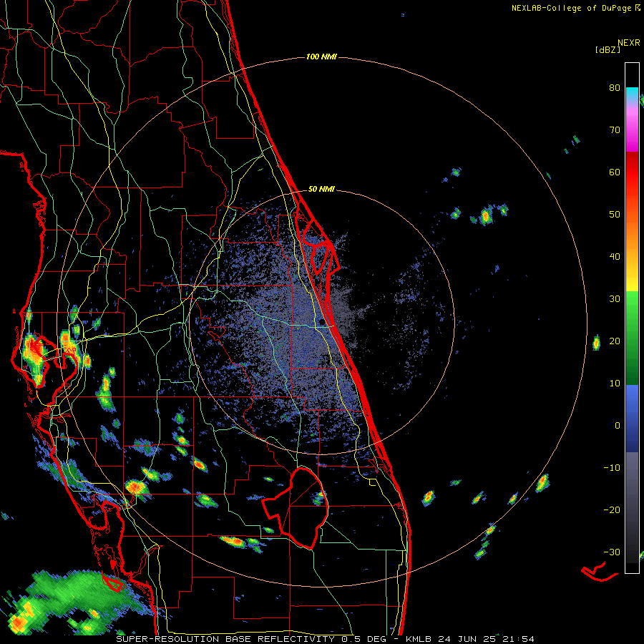Click the 10 value on the dBZ scale
The height and width of the screenshot is (644, 644).
click(x=615, y=384)
